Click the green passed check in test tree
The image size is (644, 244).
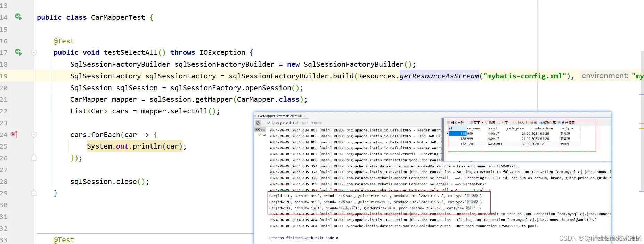pyautogui.click(x=260, y=135)
